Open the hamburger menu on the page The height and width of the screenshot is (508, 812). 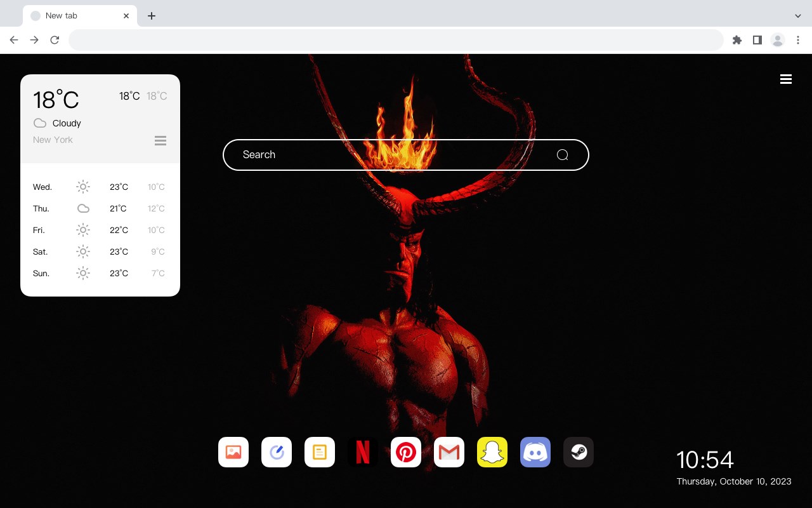tap(786, 79)
